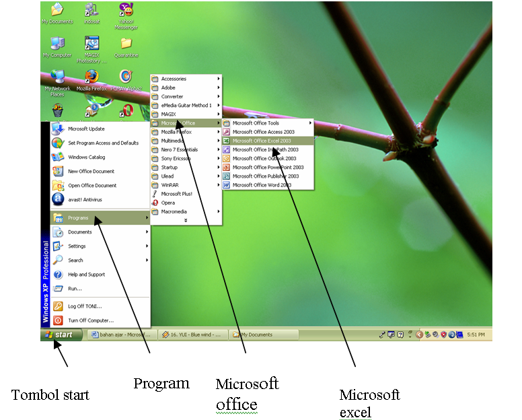Open eMedia Guitar Method 1 group

186,105
